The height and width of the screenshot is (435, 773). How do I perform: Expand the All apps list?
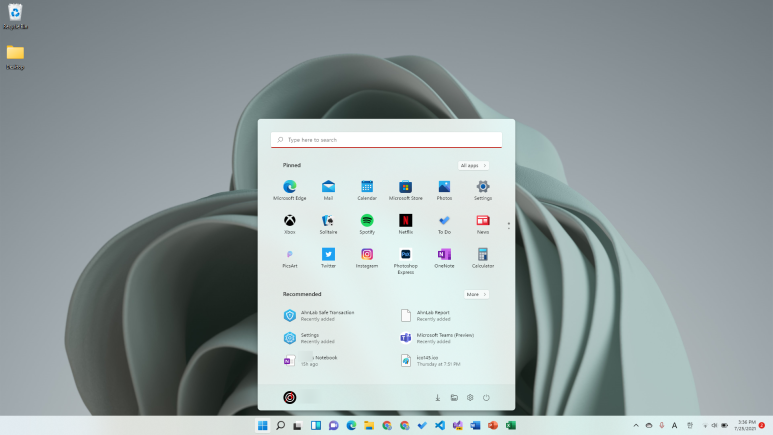coord(473,166)
